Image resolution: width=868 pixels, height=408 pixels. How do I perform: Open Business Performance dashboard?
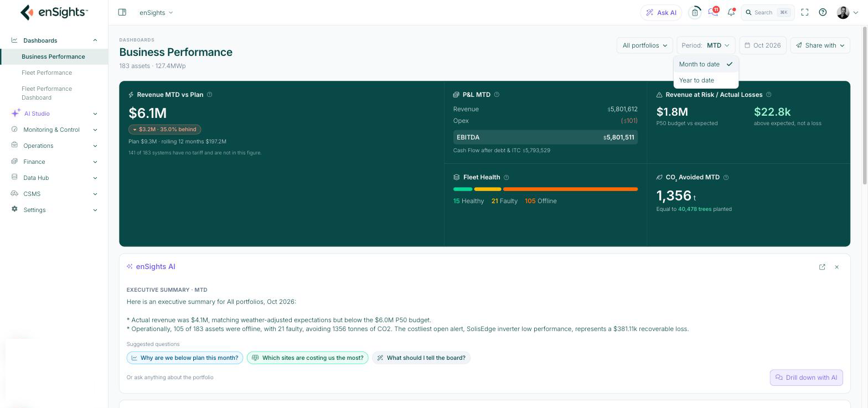pos(54,56)
